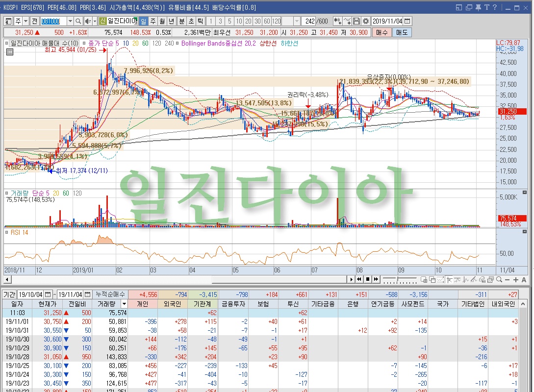Viewport: 534px width, 392px height.
Task: Open chart settings gear icon
Action: (365, 21)
